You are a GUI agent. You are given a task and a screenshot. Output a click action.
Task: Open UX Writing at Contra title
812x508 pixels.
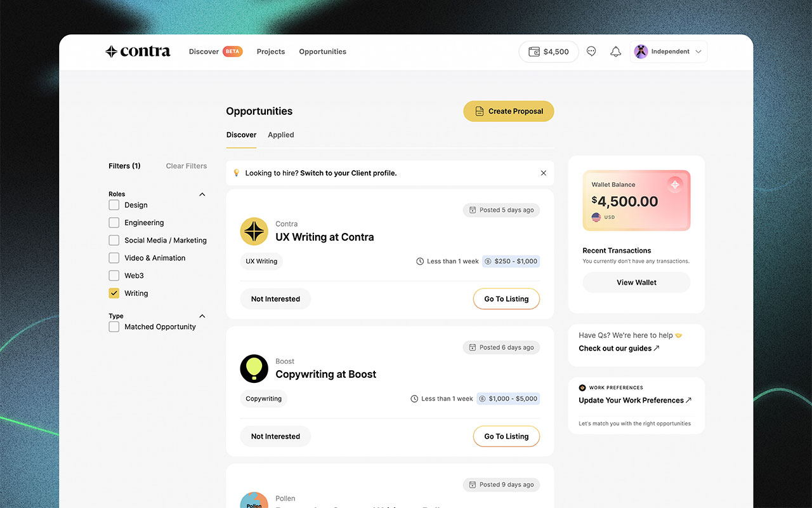325,237
